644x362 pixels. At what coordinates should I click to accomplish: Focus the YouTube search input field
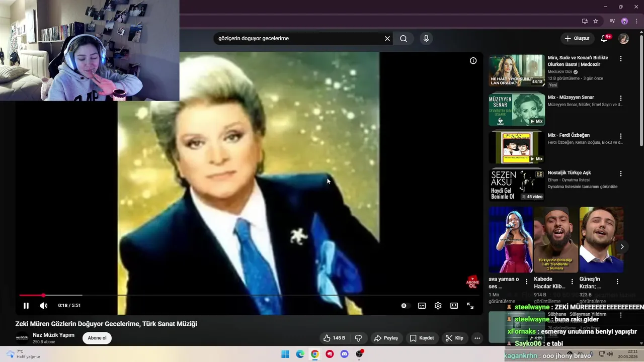[299, 39]
